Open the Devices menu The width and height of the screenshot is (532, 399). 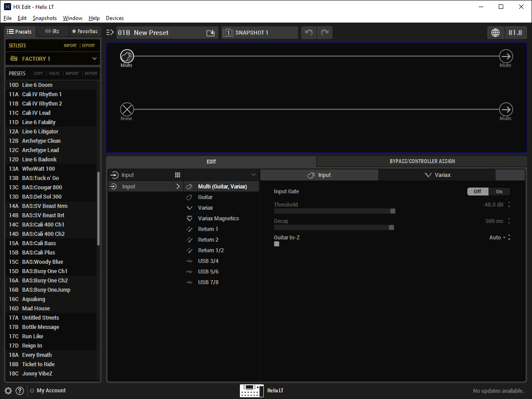click(x=115, y=18)
